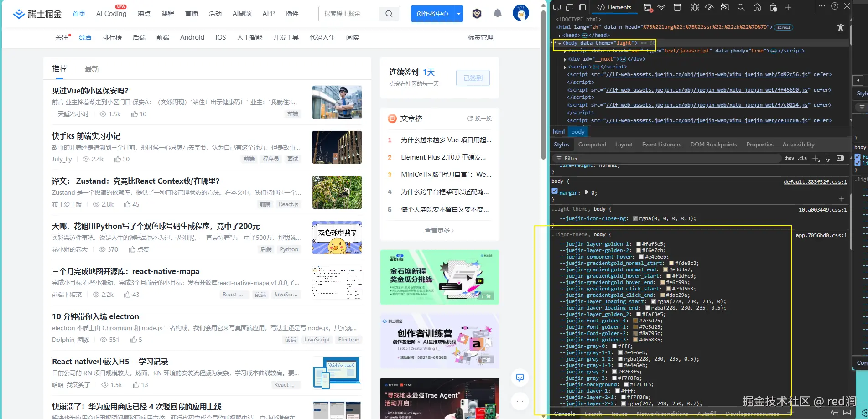Open the Application tool icon
This screenshot has width=868, height=419.
[677, 7]
